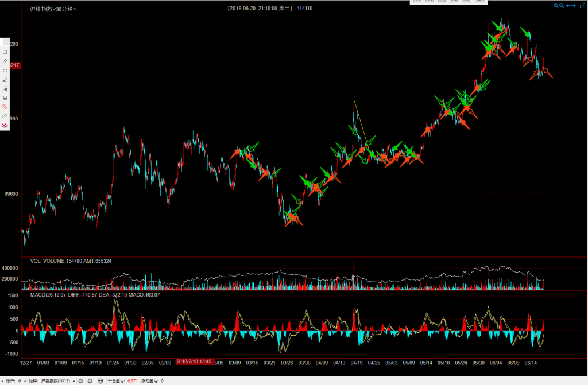Select the rectangle drawing tool
Screen dimensions: 588x385
pos(5,52)
